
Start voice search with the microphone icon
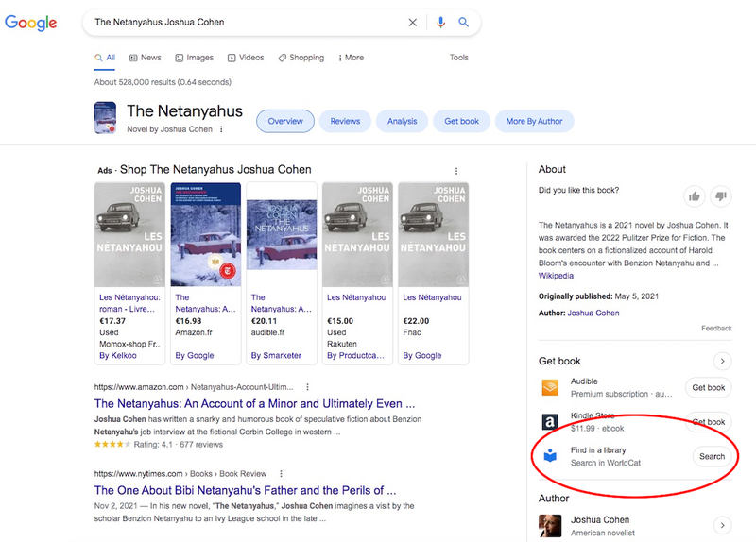[440, 22]
